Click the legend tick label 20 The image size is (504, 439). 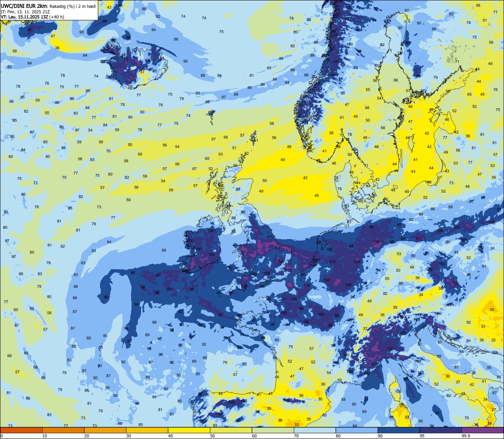[87, 436]
